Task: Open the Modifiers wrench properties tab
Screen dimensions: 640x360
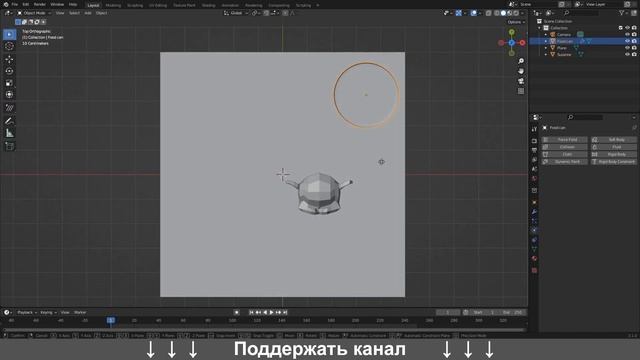Action: pos(534,211)
